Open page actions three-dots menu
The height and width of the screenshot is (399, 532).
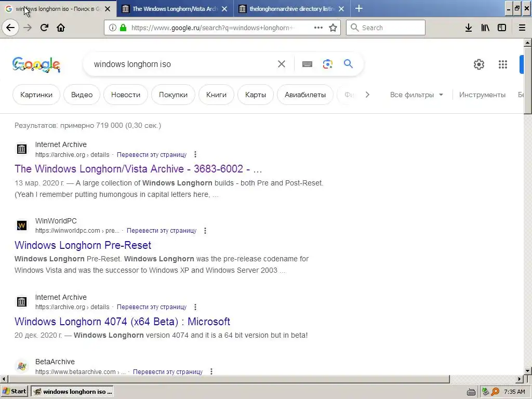click(x=318, y=28)
